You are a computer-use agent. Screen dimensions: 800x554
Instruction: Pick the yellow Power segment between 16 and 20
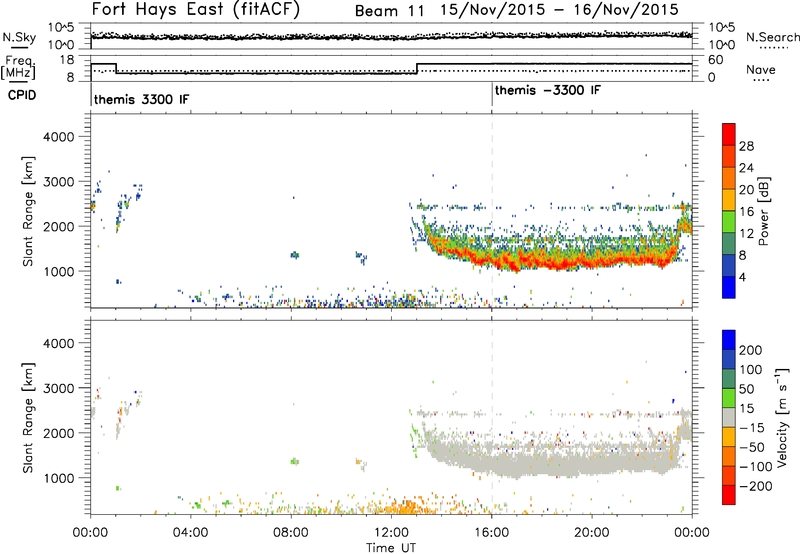(x=729, y=200)
